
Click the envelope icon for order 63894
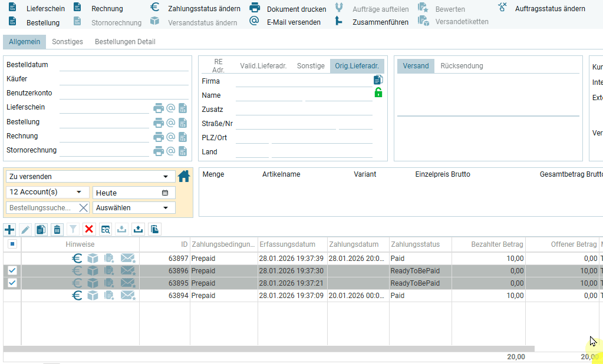coord(128,296)
